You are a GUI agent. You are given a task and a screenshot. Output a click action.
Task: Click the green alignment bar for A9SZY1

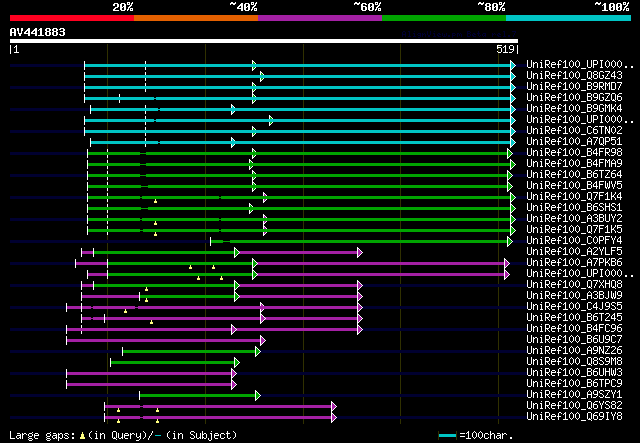[200, 396]
